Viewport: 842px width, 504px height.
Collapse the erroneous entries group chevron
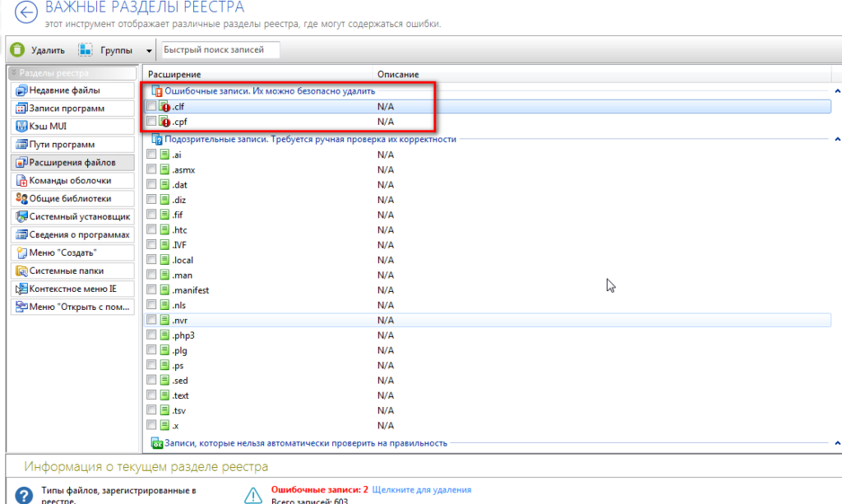coord(837,91)
